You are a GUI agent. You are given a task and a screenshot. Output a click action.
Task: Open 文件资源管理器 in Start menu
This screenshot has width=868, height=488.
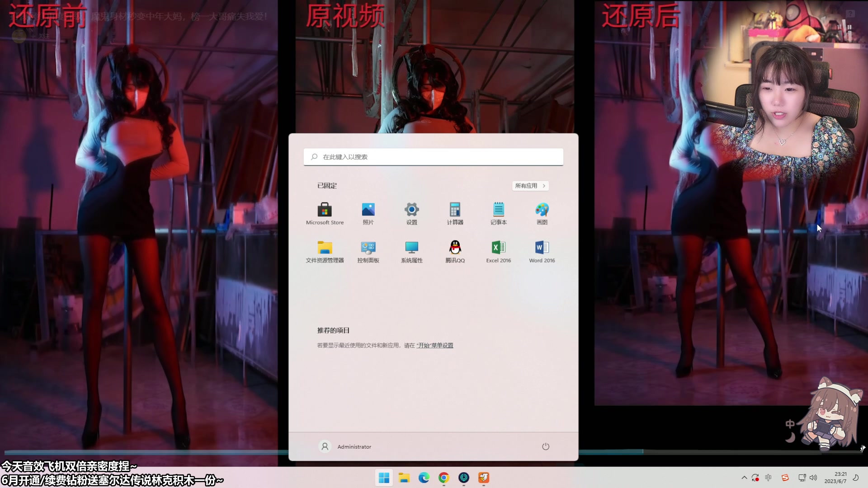click(x=325, y=252)
